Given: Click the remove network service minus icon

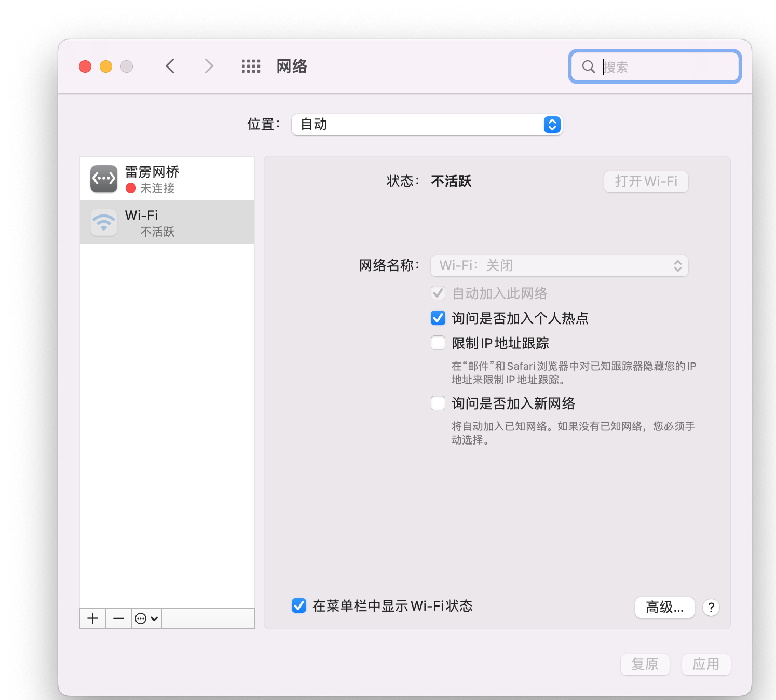Looking at the screenshot, I should [x=118, y=618].
